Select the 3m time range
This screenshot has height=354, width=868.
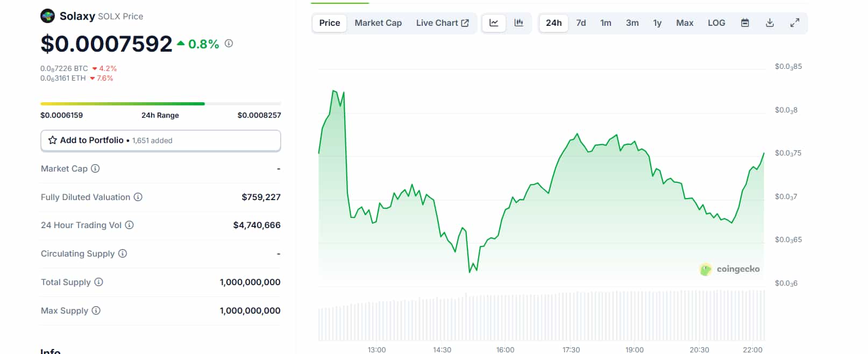632,23
